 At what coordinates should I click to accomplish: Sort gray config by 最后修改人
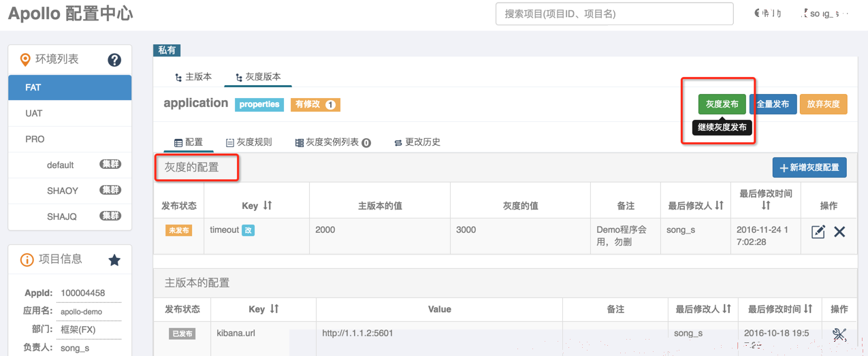[x=719, y=206]
